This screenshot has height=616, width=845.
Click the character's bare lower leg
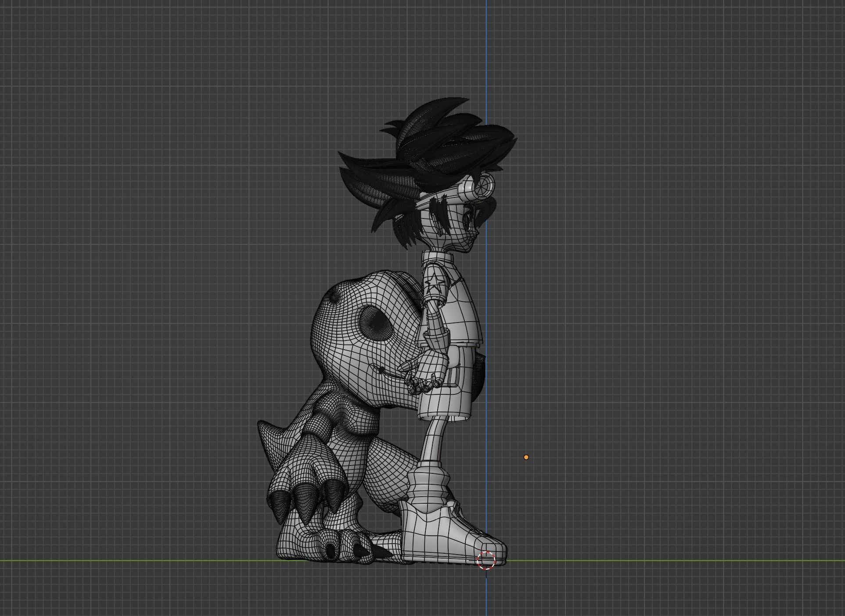433,440
